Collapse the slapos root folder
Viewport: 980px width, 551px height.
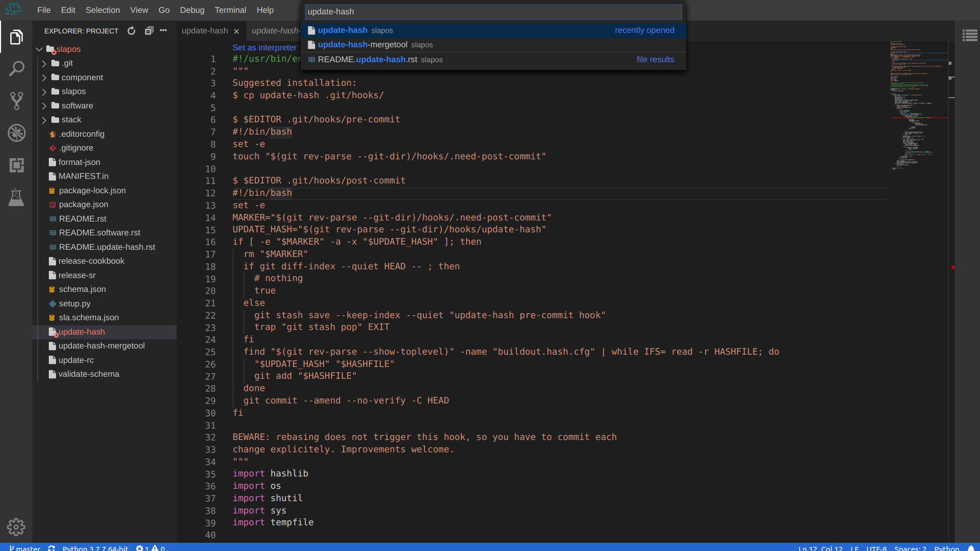(39, 49)
